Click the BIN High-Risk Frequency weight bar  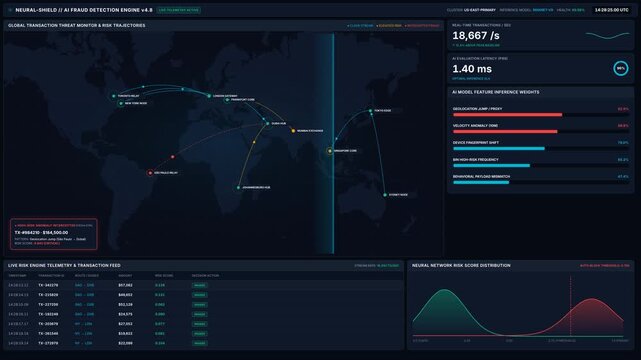540,165
